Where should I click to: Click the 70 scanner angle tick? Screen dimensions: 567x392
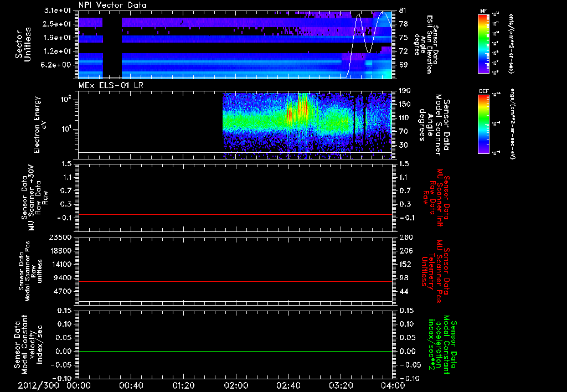pyautogui.click(x=403, y=131)
